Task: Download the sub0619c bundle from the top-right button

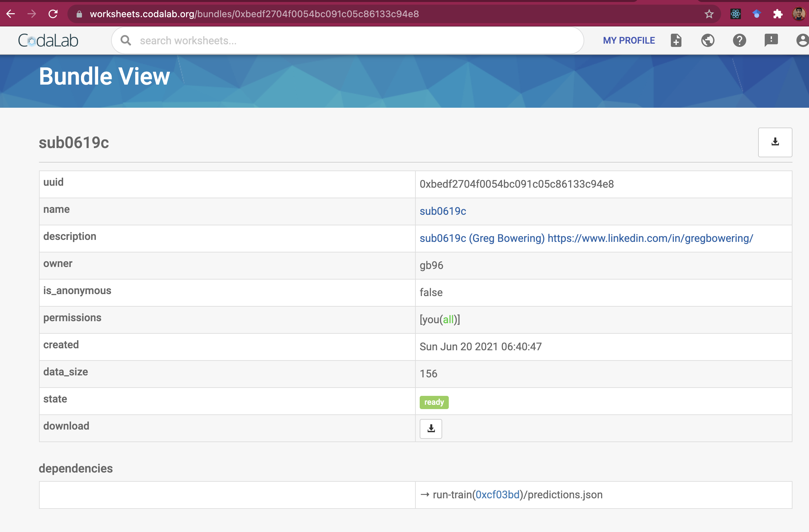Action: [x=775, y=142]
